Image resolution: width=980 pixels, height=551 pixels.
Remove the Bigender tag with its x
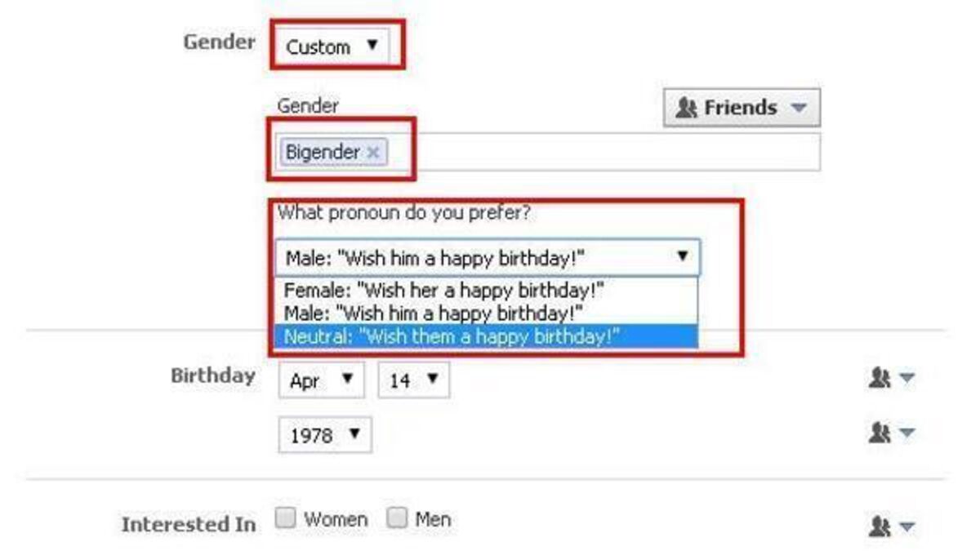click(373, 153)
